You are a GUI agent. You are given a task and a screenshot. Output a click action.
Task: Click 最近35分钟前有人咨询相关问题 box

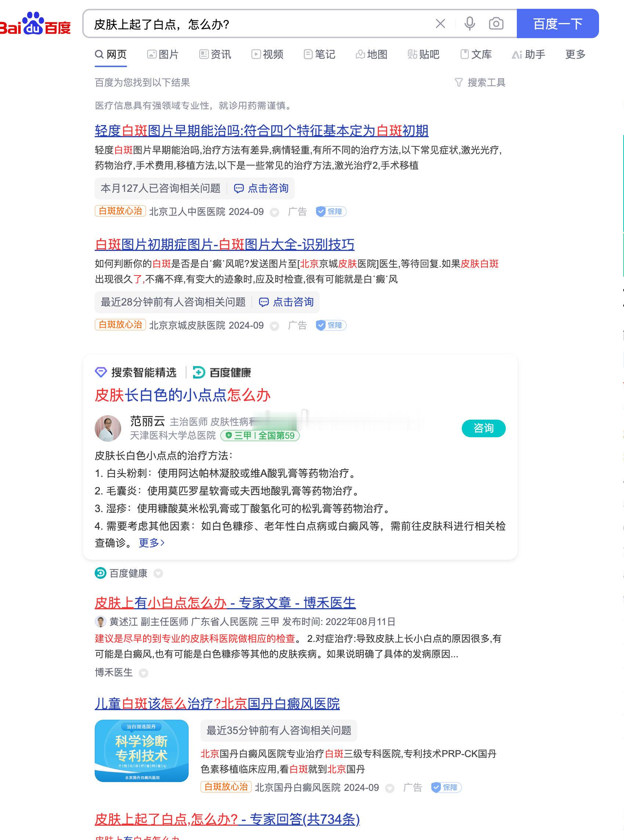tap(279, 731)
